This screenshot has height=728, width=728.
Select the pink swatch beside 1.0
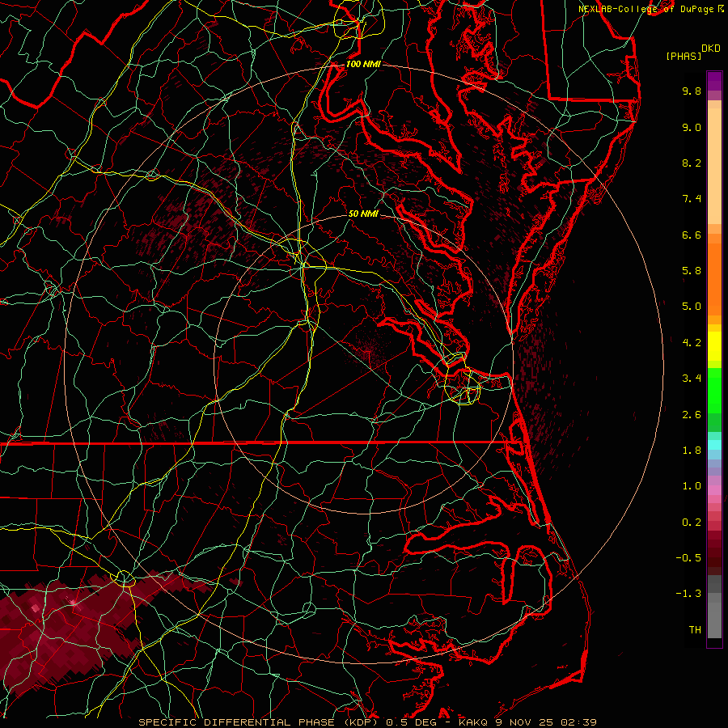point(714,490)
